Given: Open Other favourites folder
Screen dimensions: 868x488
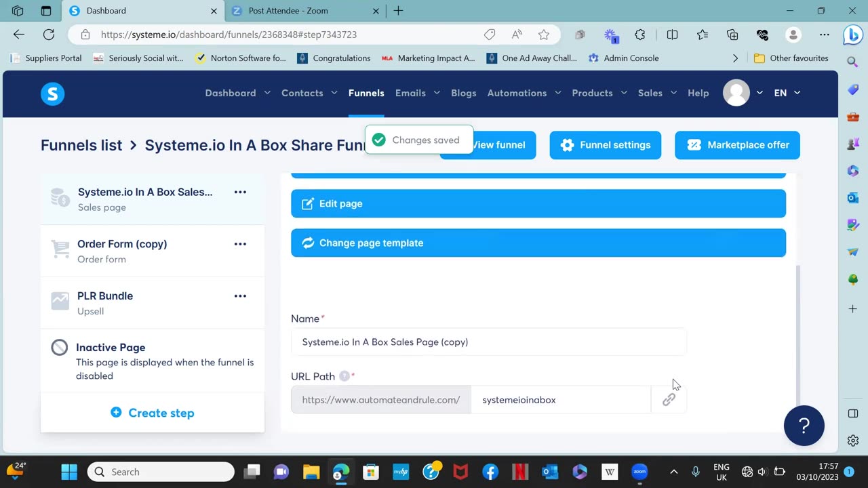Looking at the screenshot, I should pos(791,58).
